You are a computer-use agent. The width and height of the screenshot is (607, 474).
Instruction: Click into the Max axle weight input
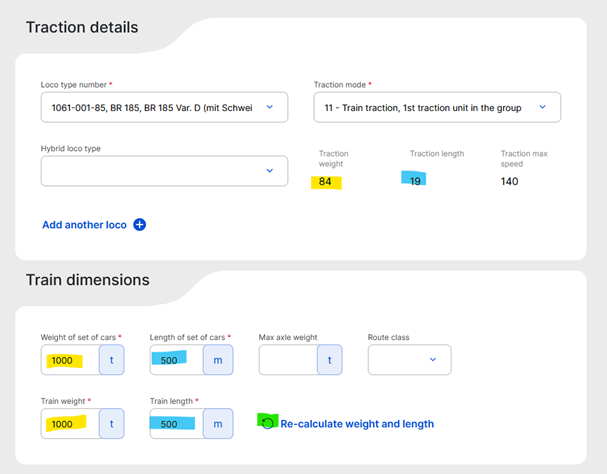tap(288, 360)
